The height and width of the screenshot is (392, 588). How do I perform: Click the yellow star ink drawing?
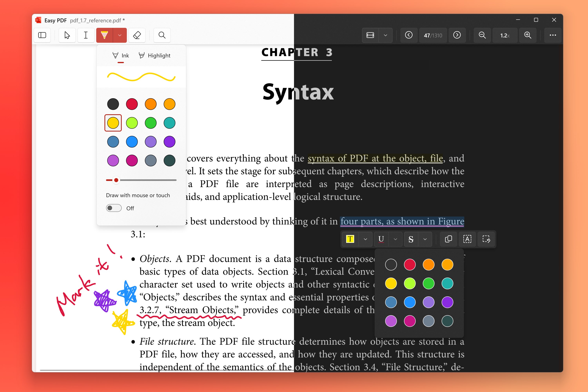tap(123, 322)
